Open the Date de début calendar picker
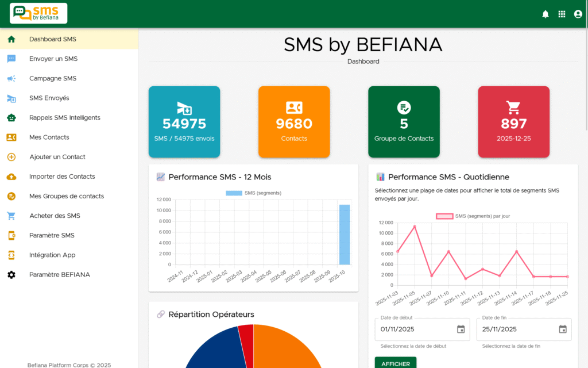This screenshot has height=368, width=588. tap(461, 329)
